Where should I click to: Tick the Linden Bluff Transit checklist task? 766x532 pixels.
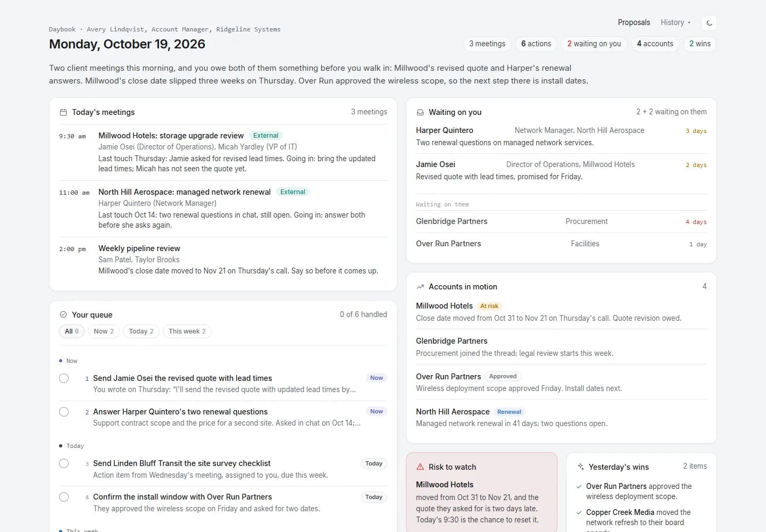pyautogui.click(x=64, y=463)
